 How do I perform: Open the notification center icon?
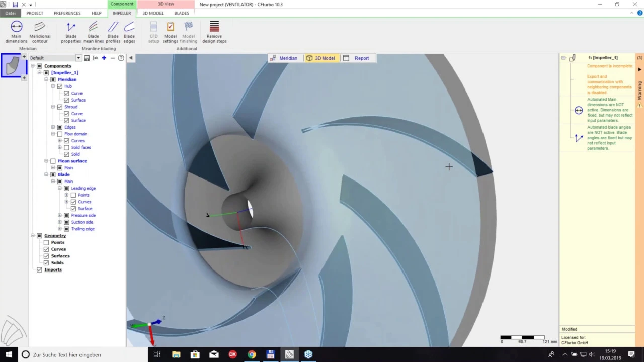point(631,354)
